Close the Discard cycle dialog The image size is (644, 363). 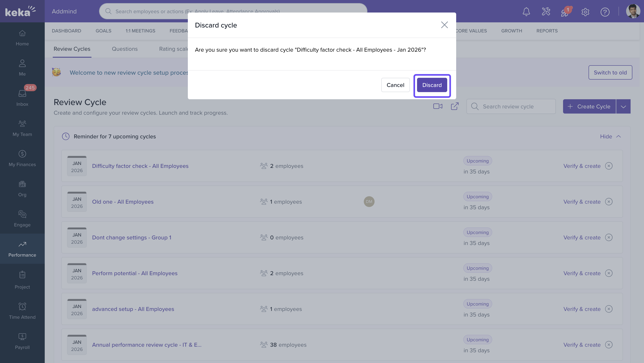pos(444,25)
